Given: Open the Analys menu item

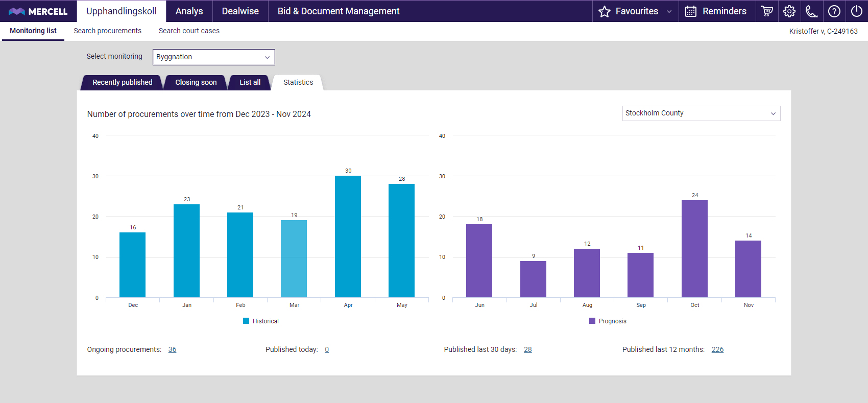Looking at the screenshot, I should pos(189,11).
